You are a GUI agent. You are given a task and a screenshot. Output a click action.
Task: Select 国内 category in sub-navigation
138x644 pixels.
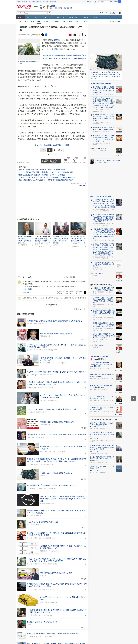tap(26, 21)
